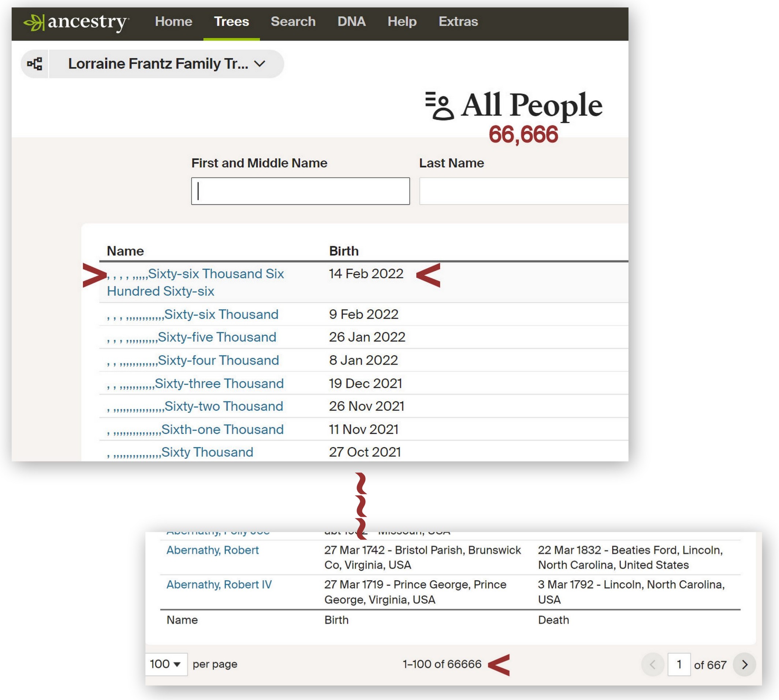This screenshot has height=700, width=779.
Task: Open the tree view icon button
Action: pos(35,64)
